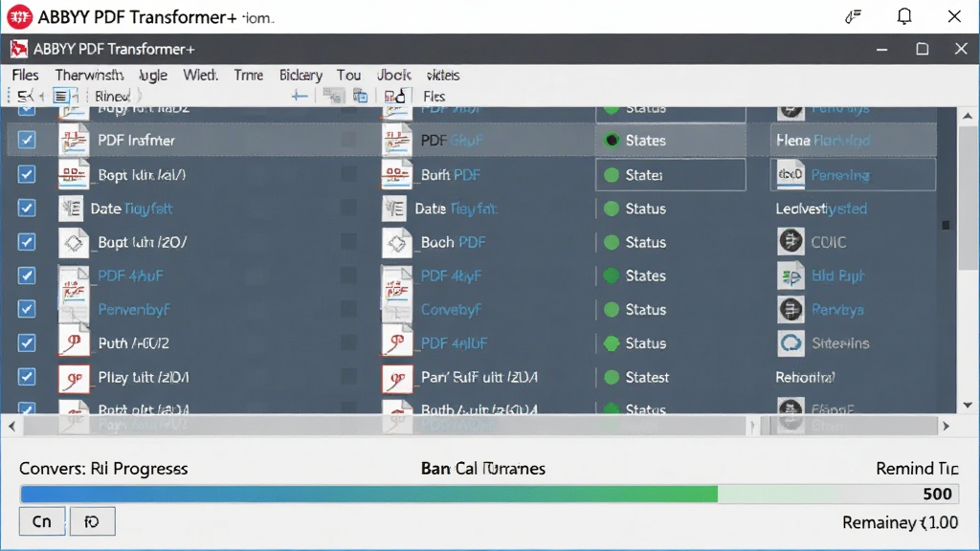Screen dimensions: 980x551
Task: Click status dot on highlighted States row
Action: click(x=612, y=140)
